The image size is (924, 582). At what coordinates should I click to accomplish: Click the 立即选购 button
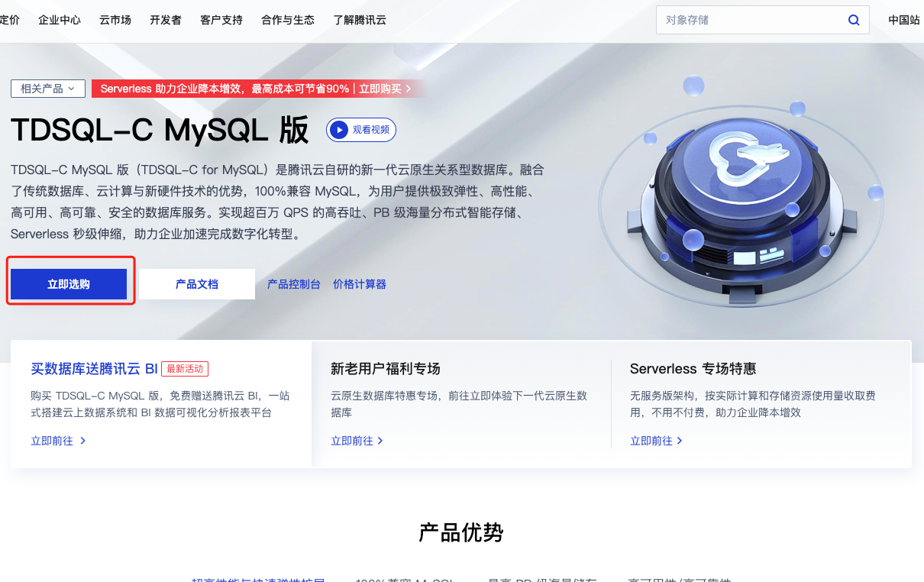[69, 284]
